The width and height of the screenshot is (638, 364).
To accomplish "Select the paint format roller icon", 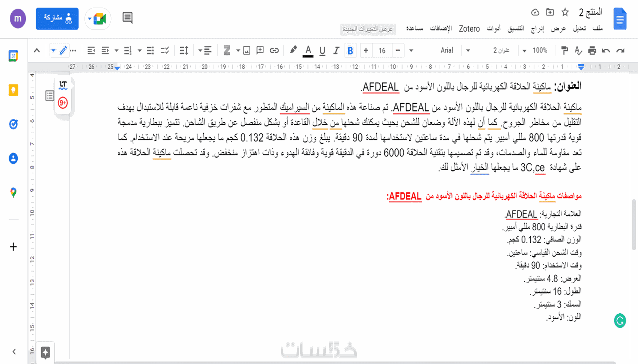I will (564, 50).
